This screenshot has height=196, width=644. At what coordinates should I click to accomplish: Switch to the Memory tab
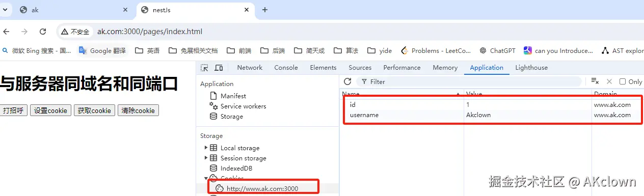(x=445, y=68)
